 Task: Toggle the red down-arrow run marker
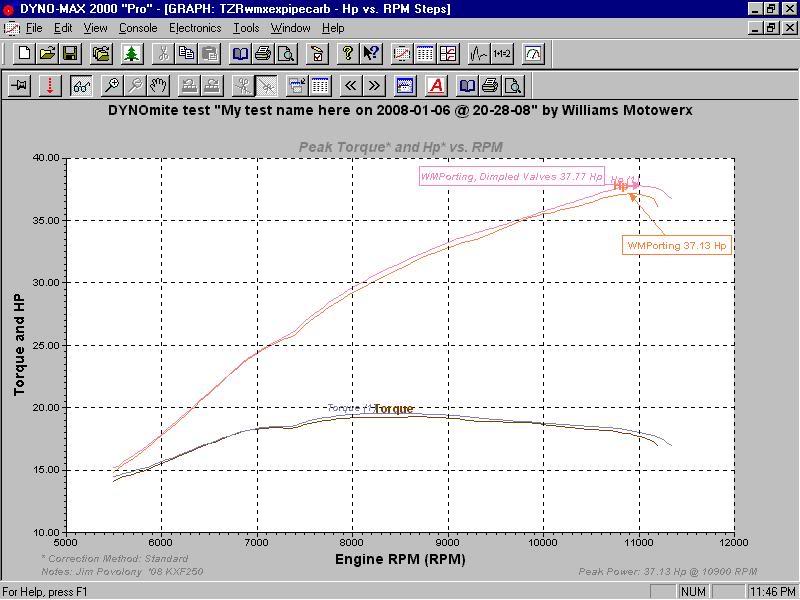click(x=49, y=85)
